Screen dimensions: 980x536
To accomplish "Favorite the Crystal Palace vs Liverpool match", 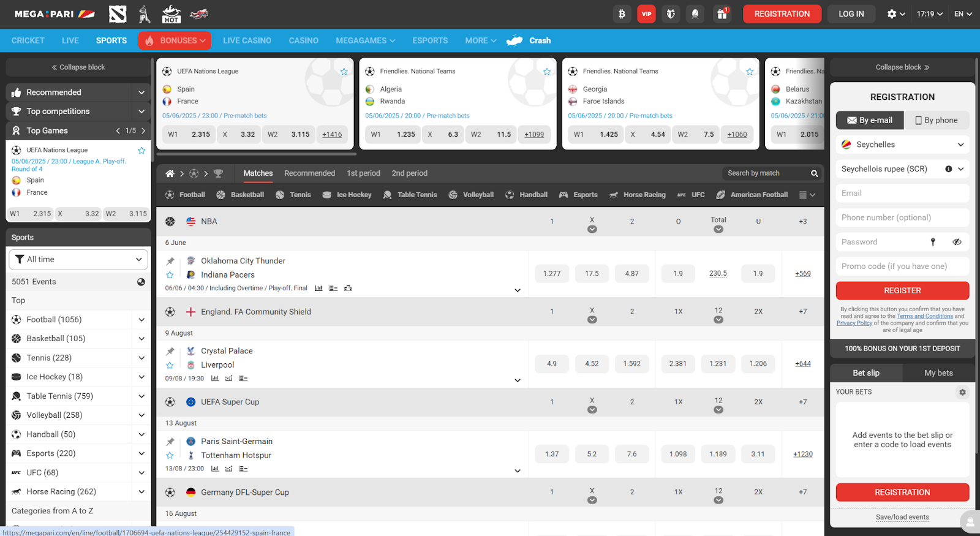I will click(170, 365).
